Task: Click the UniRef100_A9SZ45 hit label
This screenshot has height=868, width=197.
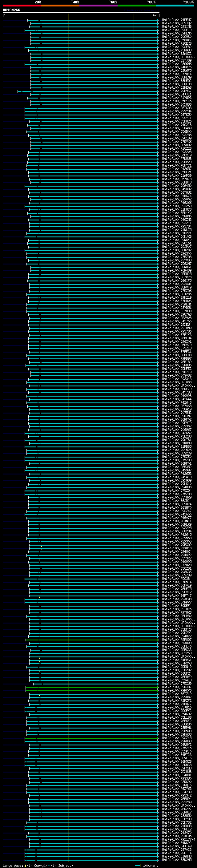Action: [177, 738]
